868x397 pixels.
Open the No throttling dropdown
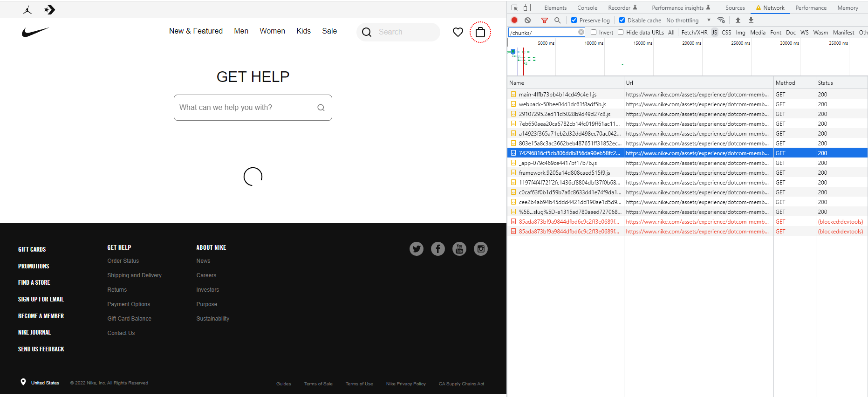tap(688, 20)
